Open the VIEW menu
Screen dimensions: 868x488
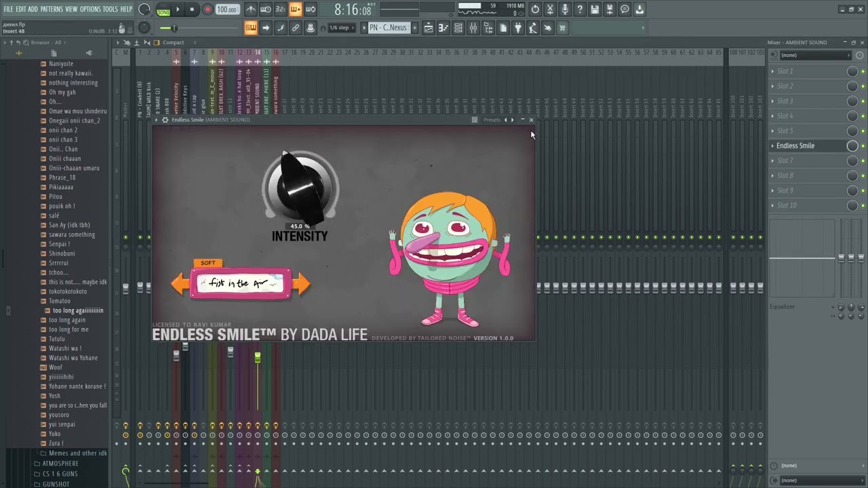coord(71,9)
